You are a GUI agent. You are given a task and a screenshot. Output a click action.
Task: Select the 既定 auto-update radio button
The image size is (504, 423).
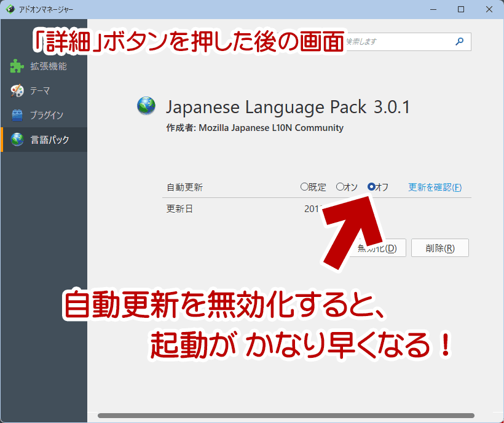304,187
